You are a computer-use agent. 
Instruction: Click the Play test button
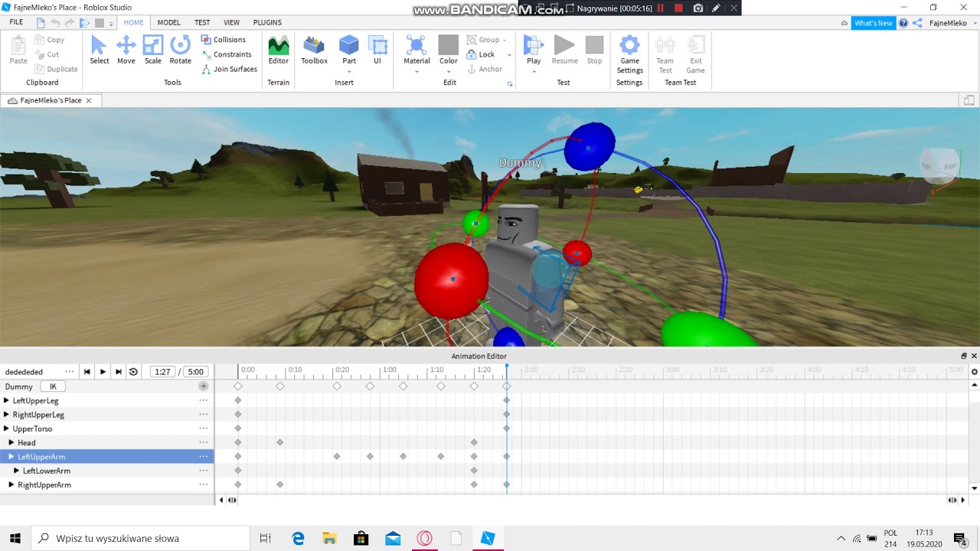click(x=534, y=50)
